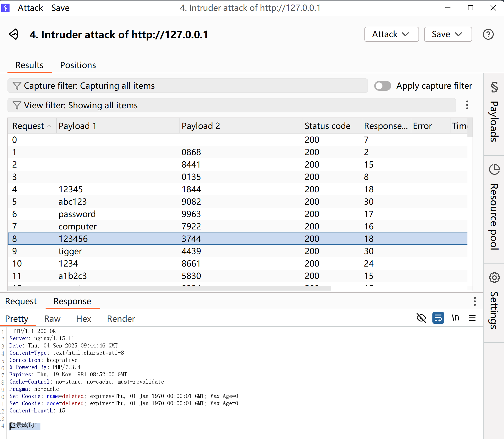The height and width of the screenshot is (439, 504).
Task: Maximize the Intruder attack window
Action: tap(471, 8)
